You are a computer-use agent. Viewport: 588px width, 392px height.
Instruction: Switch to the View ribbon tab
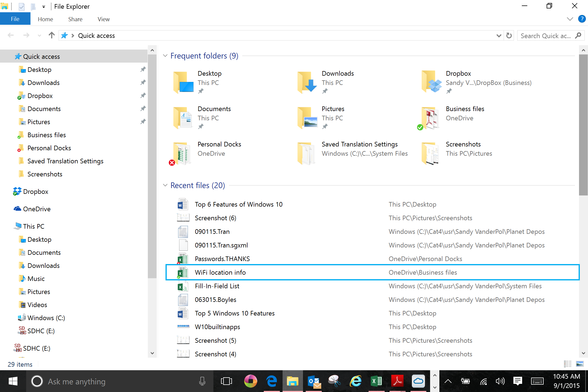click(104, 19)
